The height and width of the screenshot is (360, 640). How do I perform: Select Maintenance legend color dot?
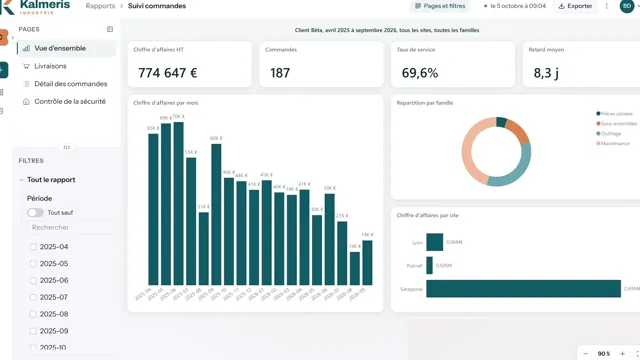pos(598,143)
